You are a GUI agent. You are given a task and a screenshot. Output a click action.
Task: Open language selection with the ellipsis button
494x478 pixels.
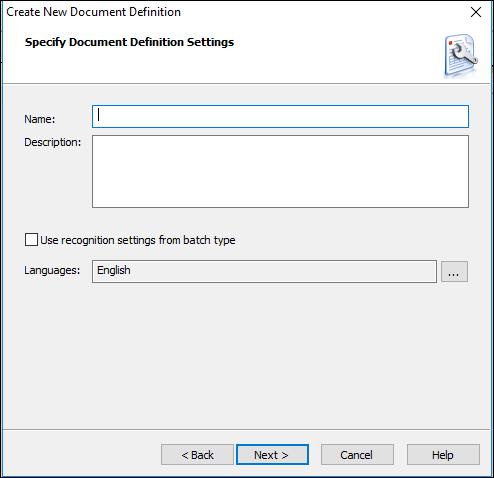454,272
